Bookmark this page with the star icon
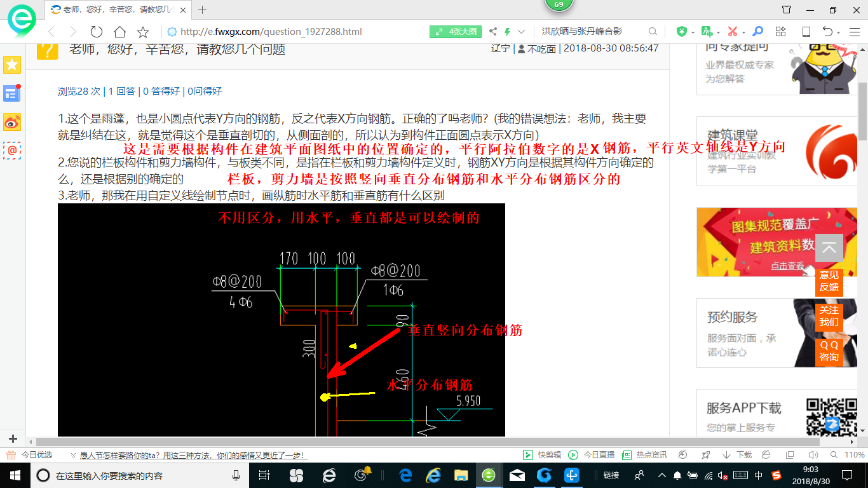 click(x=143, y=32)
